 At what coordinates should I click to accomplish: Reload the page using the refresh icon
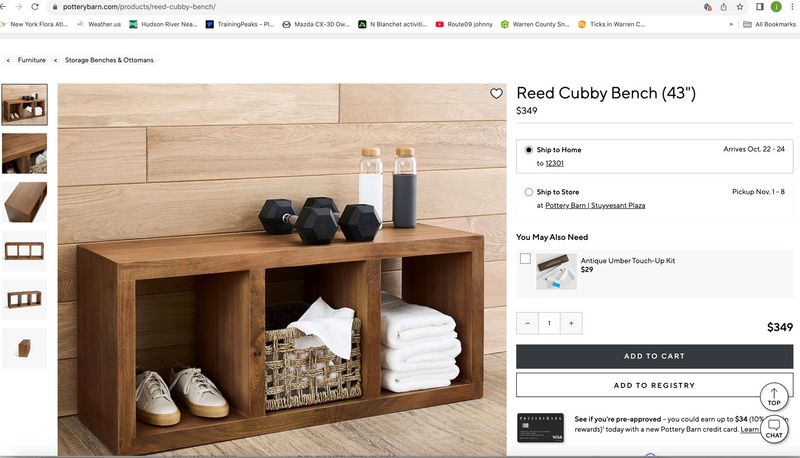pos(35,7)
